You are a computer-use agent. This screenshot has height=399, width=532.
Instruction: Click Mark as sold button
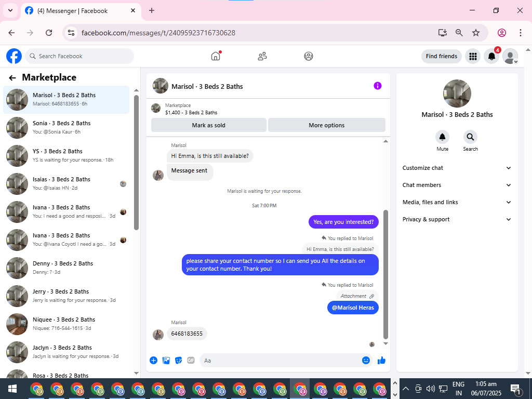pyautogui.click(x=209, y=125)
